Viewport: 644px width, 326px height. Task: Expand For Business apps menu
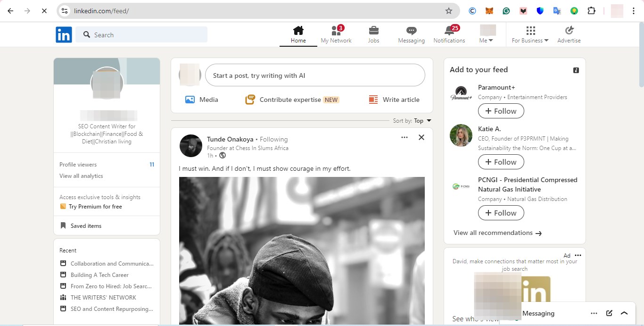tap(530, 35)
